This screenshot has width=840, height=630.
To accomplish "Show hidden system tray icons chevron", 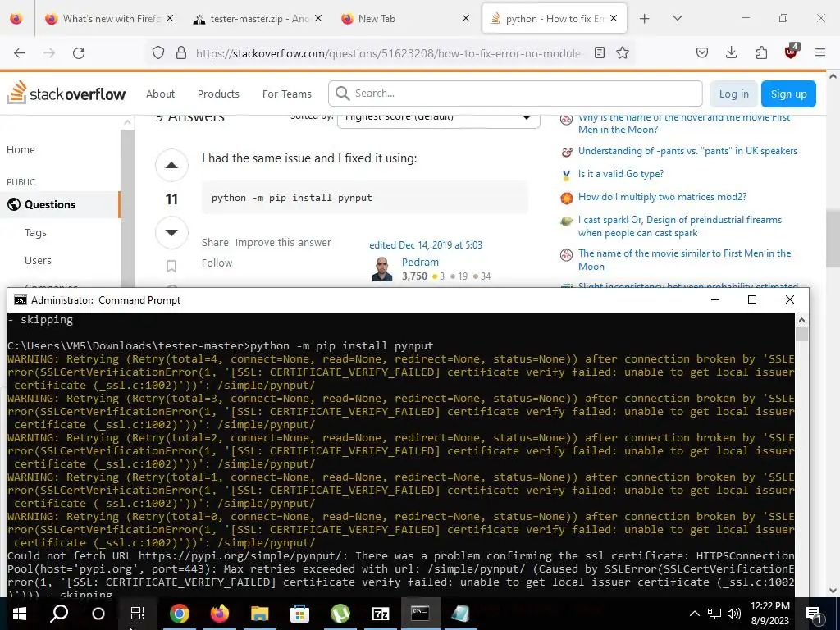I will (x=694, y=614).
